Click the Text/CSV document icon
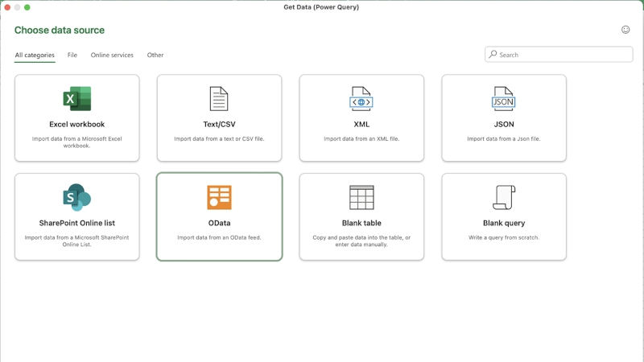Screen dimensions: 644x362 pos(219,98)
